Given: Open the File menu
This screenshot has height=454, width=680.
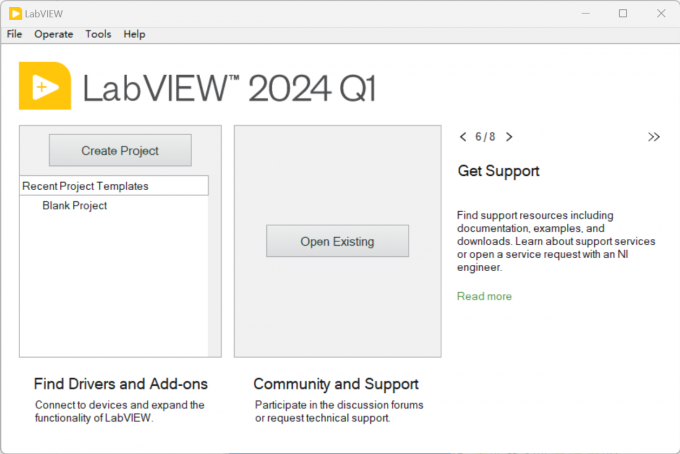Looking at the screenshot, I should point(14,34).
